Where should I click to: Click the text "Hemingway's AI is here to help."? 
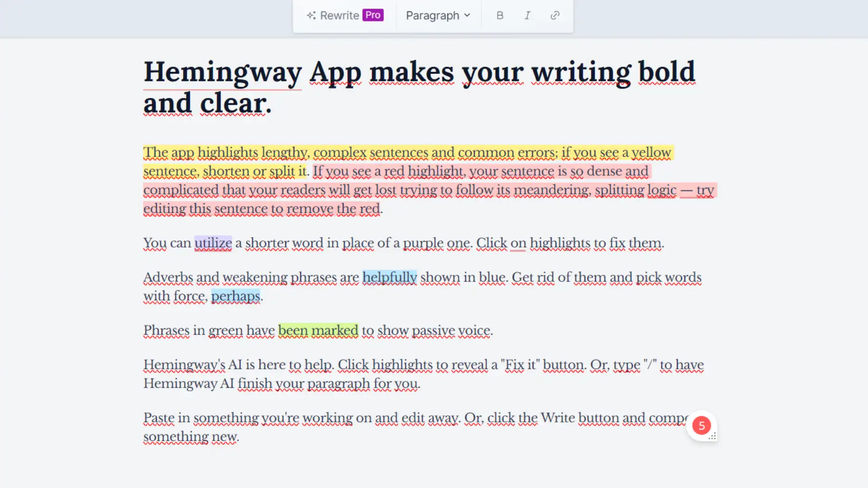pyautogui.click(x=238, y=365)
